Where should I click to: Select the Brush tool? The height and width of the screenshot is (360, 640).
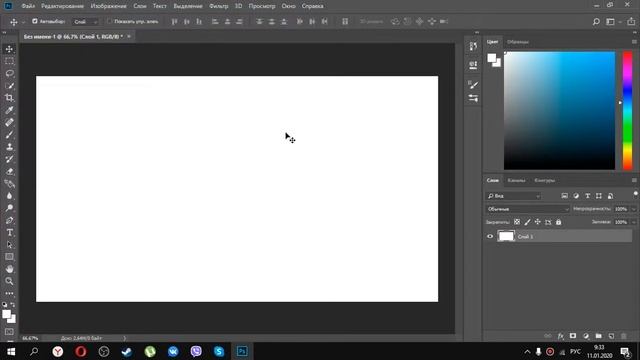click(9, 135)
